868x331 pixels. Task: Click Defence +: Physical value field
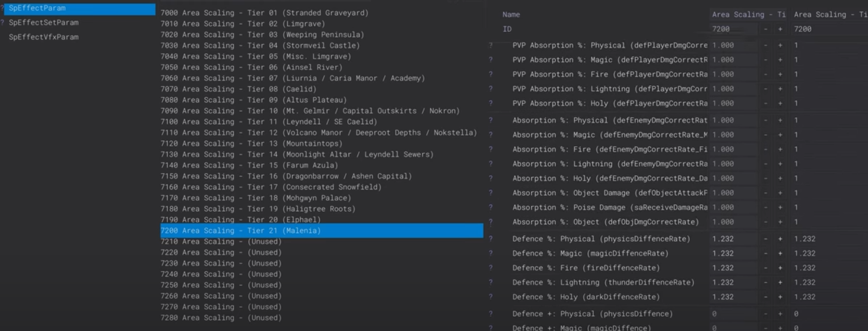point(733,314)
